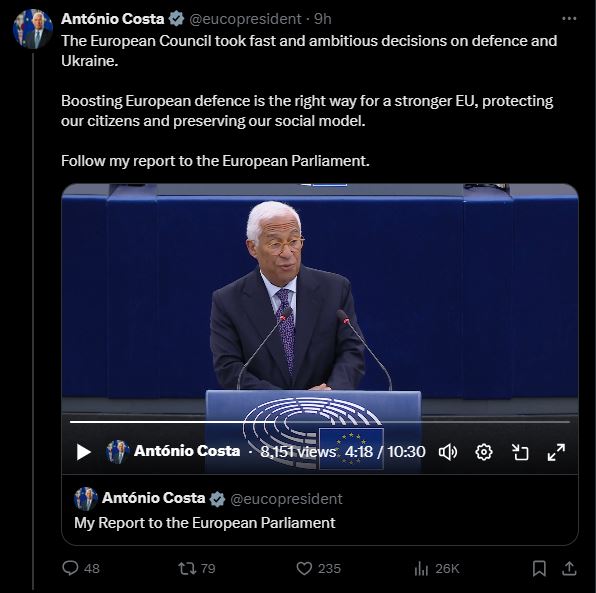
Task: View post analytics showing 26K views
Action: coord(437,569)
